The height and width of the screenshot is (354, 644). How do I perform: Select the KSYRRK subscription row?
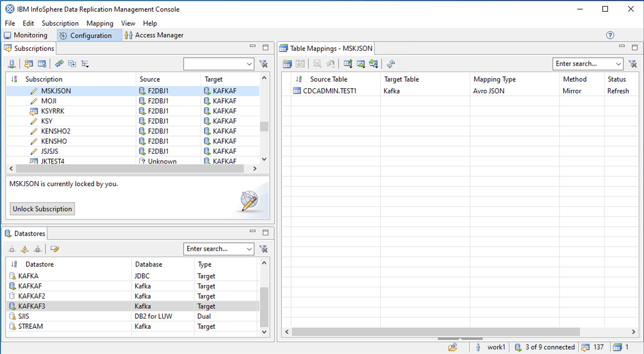[x=53, y=111]
